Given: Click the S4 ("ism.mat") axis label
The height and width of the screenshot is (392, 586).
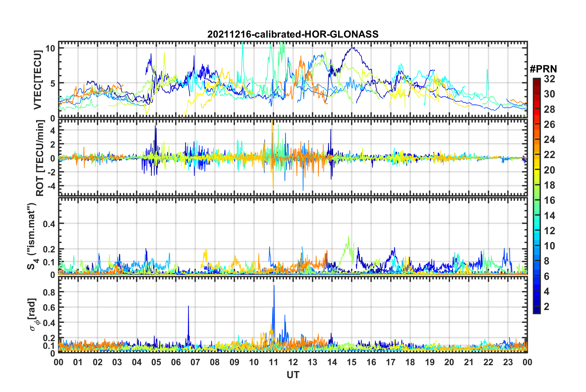Looking at the screenshot, I should tap(33, 236).
